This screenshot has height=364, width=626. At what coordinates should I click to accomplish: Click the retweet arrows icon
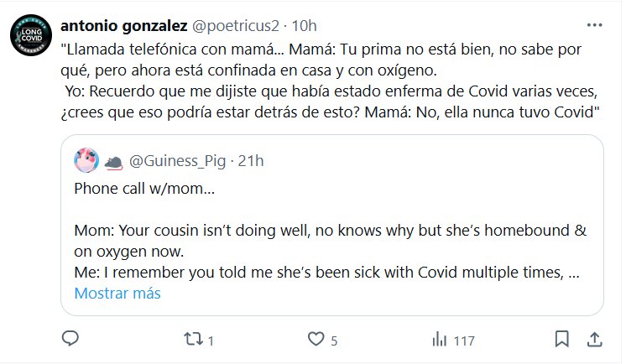pos(193,340)
